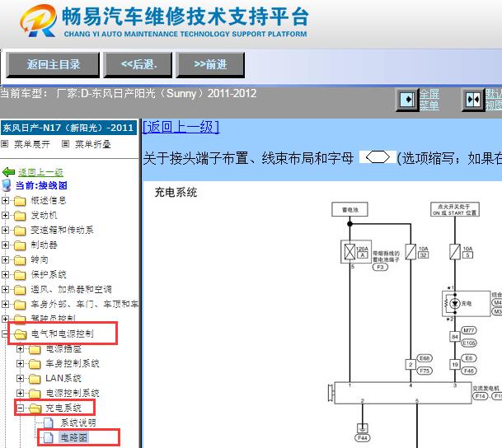Click the 菜单折叠 collapse-all icon
Viewport: 502px width, 448px height.
coord(65,144)
